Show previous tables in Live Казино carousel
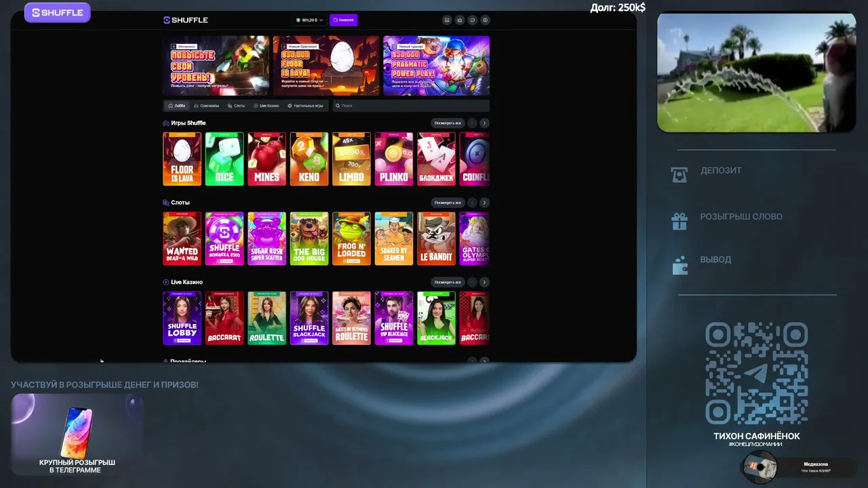868x488 pixels. [472, 282]
